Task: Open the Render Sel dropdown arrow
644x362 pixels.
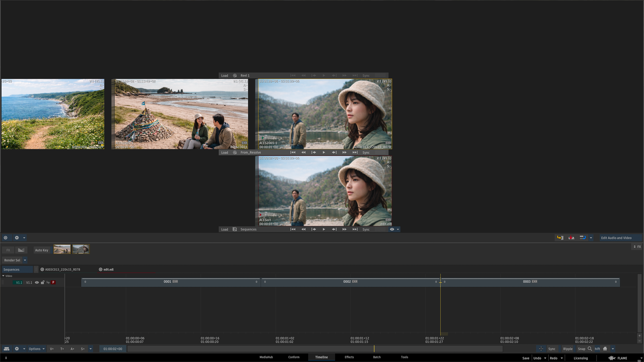Action: 25,260
